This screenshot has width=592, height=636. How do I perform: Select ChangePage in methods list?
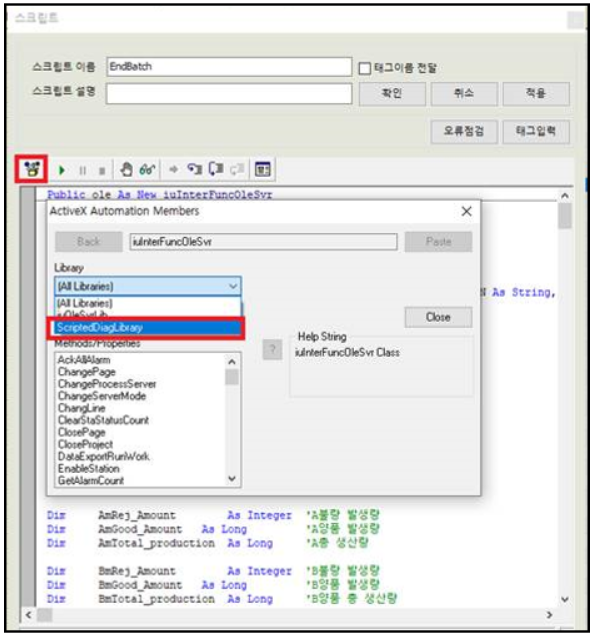point(87,372)
